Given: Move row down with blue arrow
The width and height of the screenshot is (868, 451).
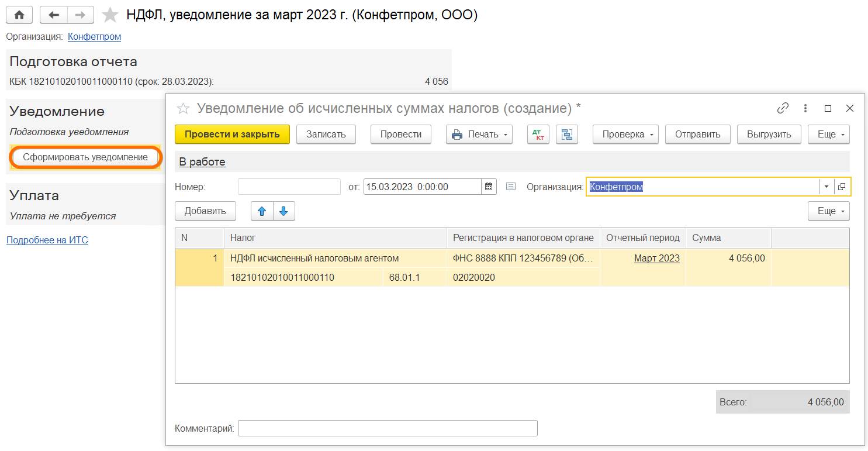Looking at the screenshot, I should pos(283,211).
